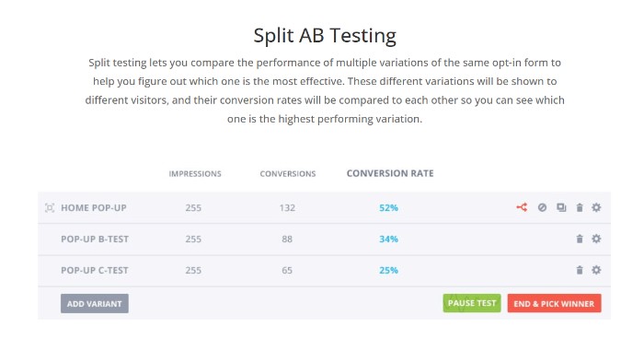644x339 pixels.
Task: Click the pop-up type icon beside Home Pop-Up
Action: click(x=50, y=208)
